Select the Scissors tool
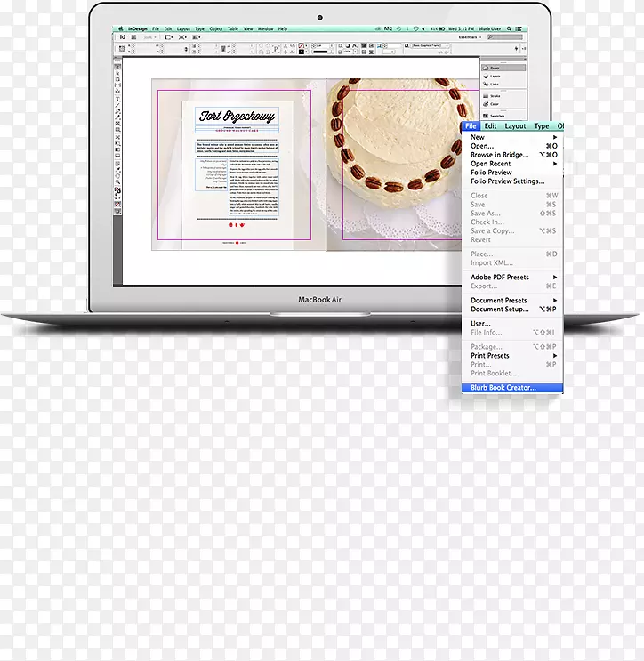 [x=117, y=137]
